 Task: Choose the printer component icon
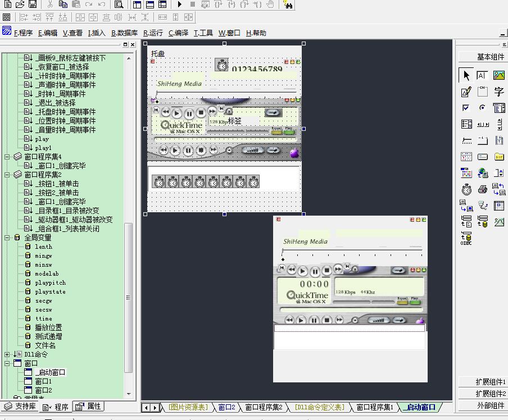pyautogui.click(x=482, y=189)
